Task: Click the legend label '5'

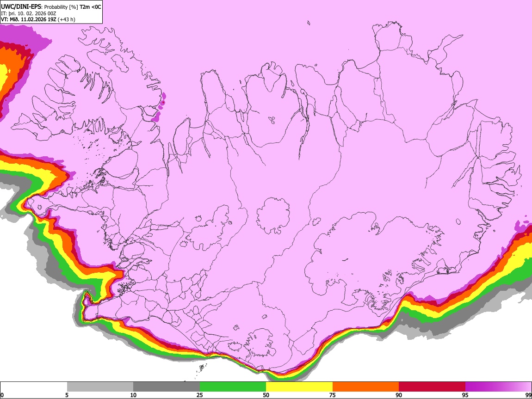Action: pyautogui.click(x=67, y=395)
